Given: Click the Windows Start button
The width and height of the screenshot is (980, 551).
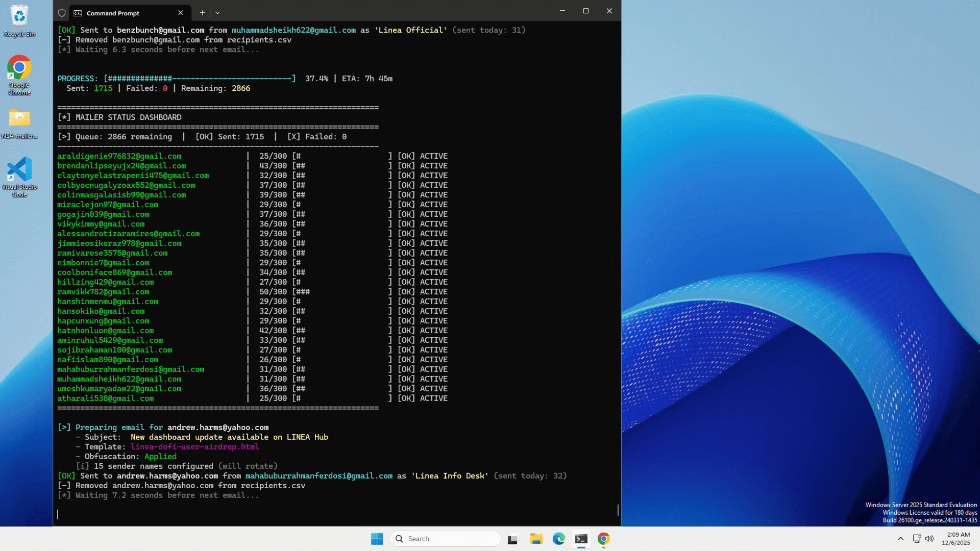Looking at the screenshot, I should (377, 539).
